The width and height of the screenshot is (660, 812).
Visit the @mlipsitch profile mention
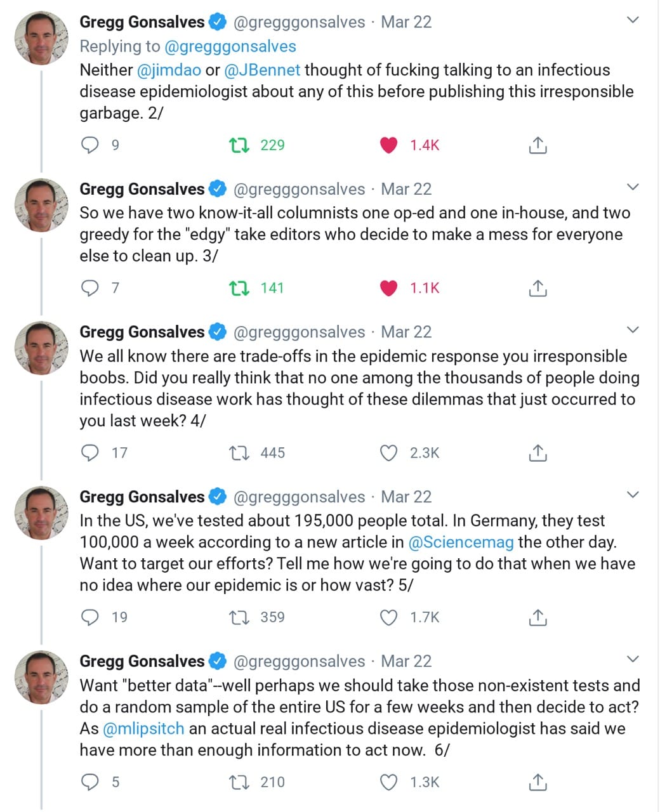pyautogui.click(x=143, y=729)
